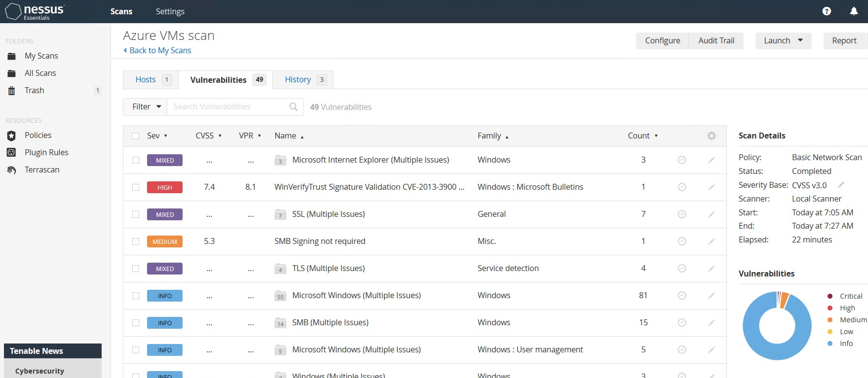Click the Configure button
Image resolution: width=868 pixels, height=378 pixels.
coord(662,40)
